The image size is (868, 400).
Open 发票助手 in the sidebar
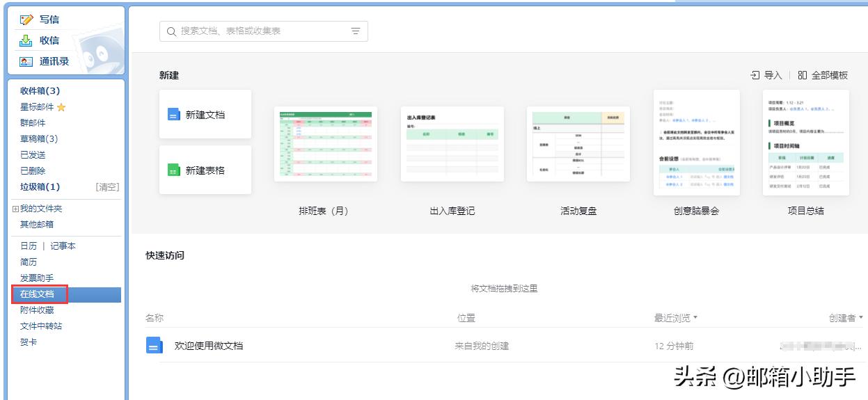tap(37, 278)
